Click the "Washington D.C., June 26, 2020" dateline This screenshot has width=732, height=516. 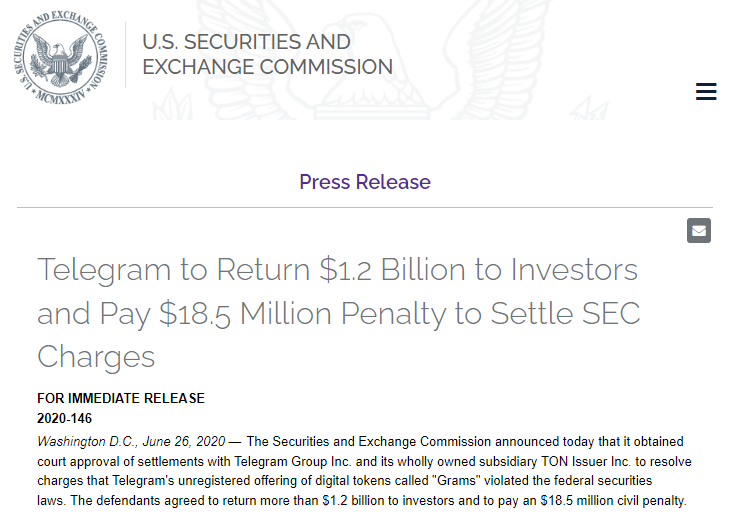click(x=132, y=441)
